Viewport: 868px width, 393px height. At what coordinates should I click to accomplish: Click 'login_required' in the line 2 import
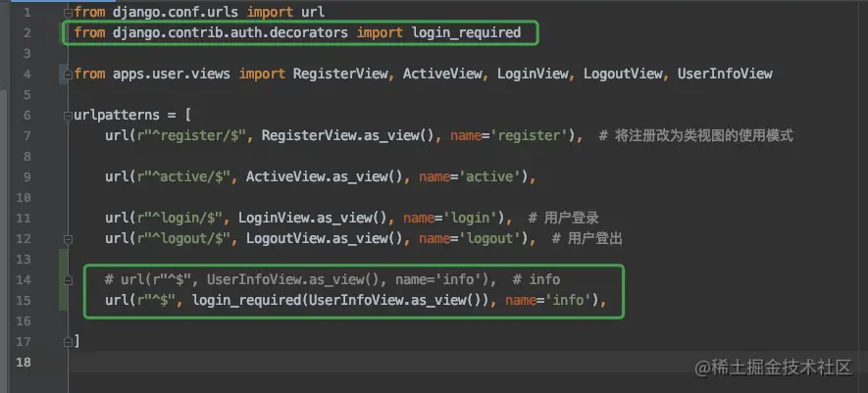466,32
